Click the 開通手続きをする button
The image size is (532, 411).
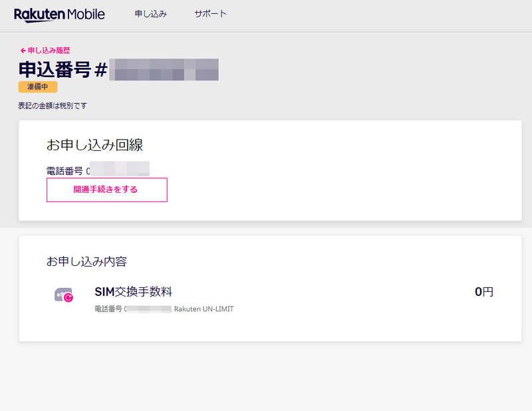tap(107, 190)
